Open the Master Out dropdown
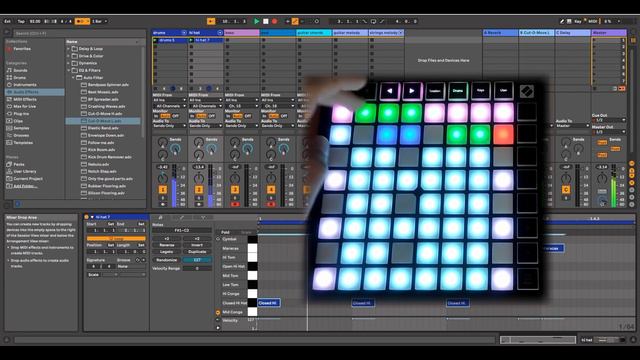This screenshot has width=640, height=360. click(x=609, y=132)
